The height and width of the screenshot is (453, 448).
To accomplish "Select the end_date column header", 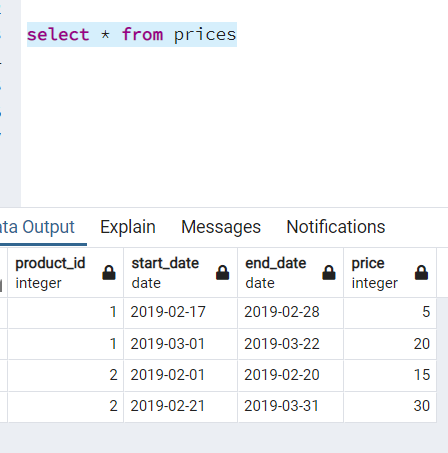I will [x=291, y=273].
